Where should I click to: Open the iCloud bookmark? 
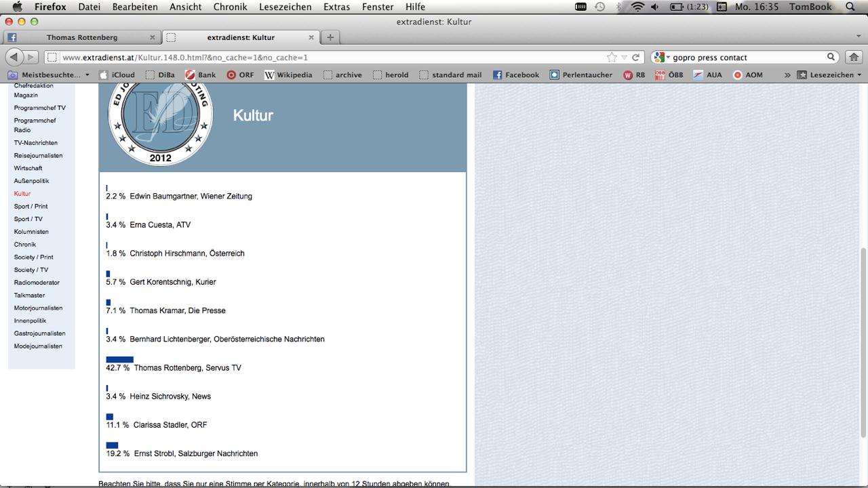pyautogui.click(x=117, y=75)
